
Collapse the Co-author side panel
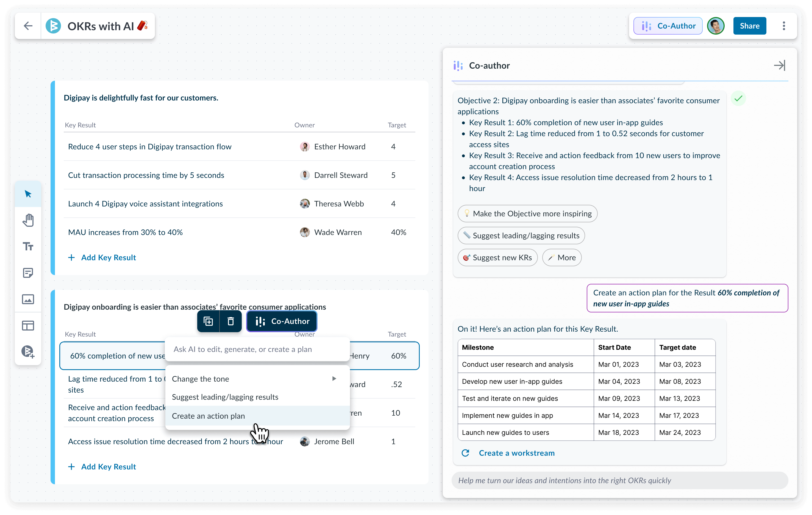point(779,65)
